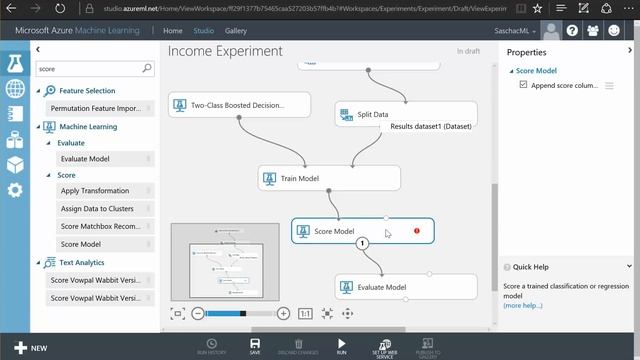Open the Settings gear icon in sidebar
Image resolution: width=640 pixels, height=360 pixels.
point(15,190)
